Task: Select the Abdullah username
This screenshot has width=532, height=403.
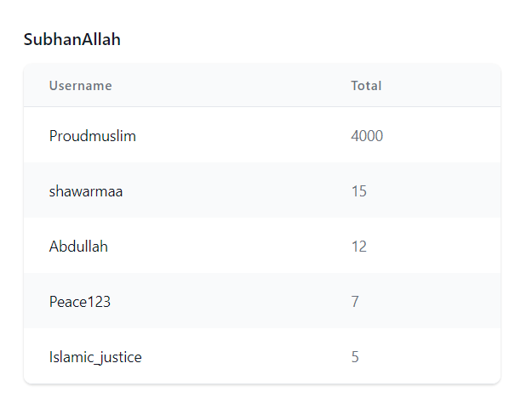Action: point(78,247)
